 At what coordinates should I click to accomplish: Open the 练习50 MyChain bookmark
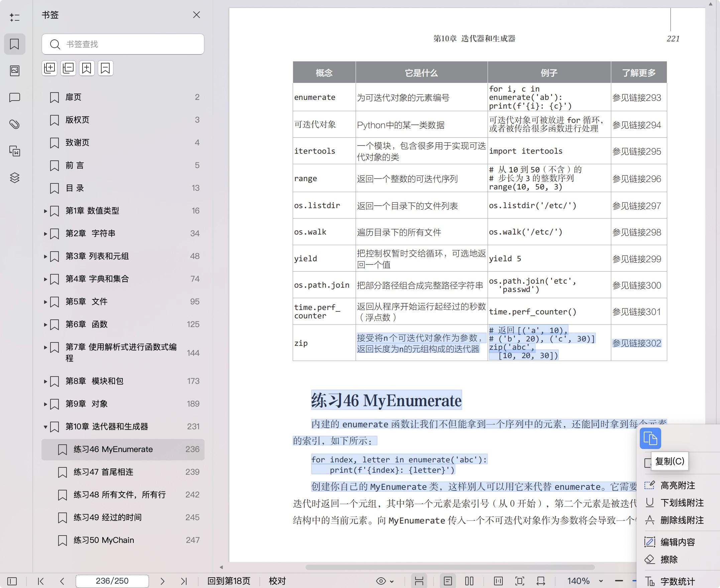point(123,540)
